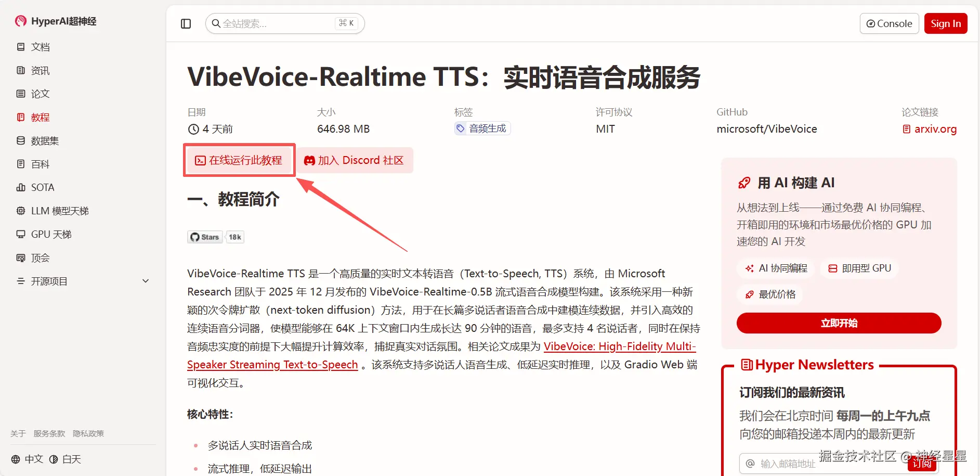Click the 百科 sidebar icon

pos(21,164)
